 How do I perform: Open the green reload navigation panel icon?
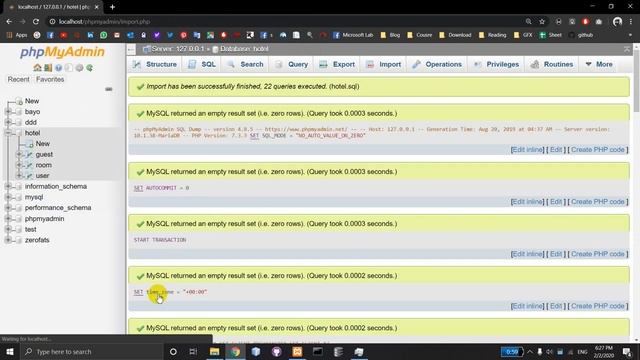coord(89,68)
